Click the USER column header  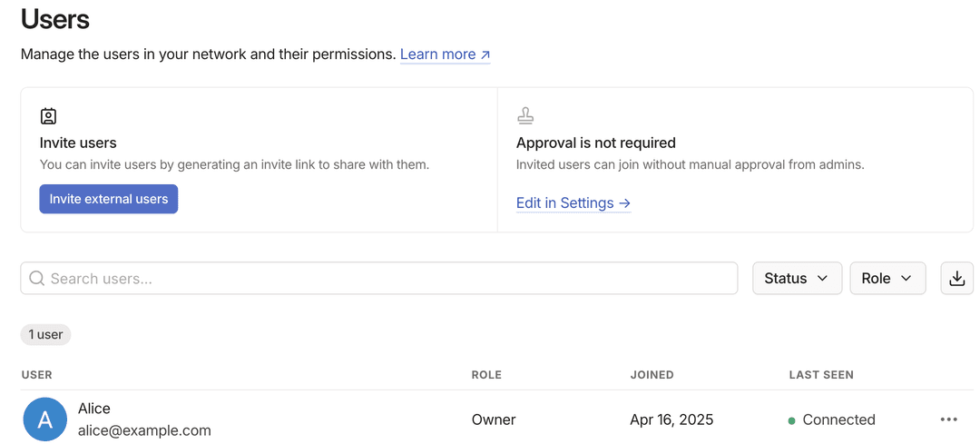37,375
